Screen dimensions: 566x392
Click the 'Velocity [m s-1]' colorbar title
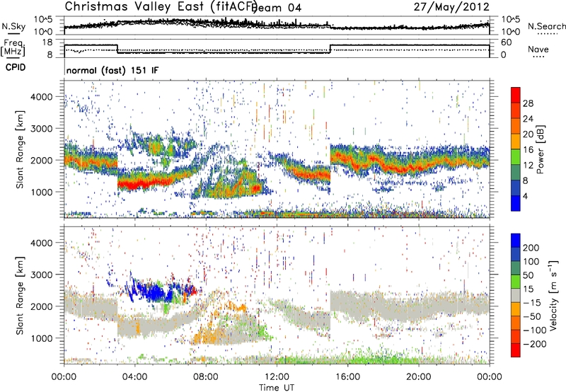tap(553, 295)
